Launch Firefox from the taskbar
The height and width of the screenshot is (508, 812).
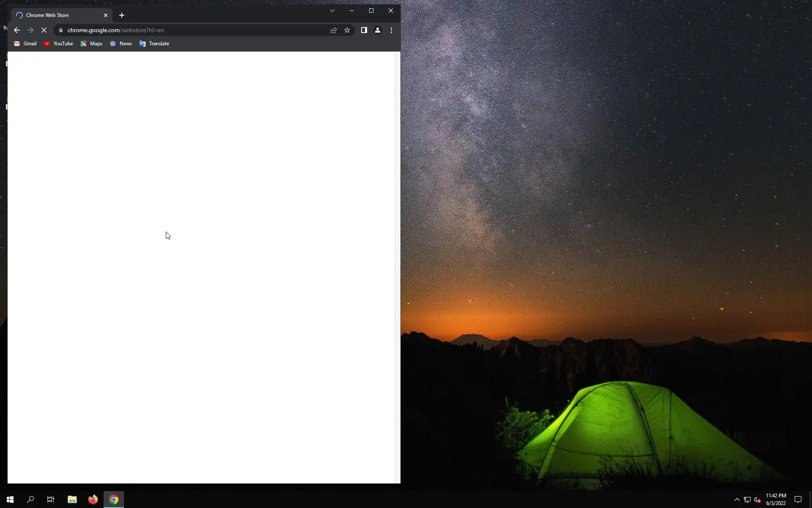click(93, 500)
